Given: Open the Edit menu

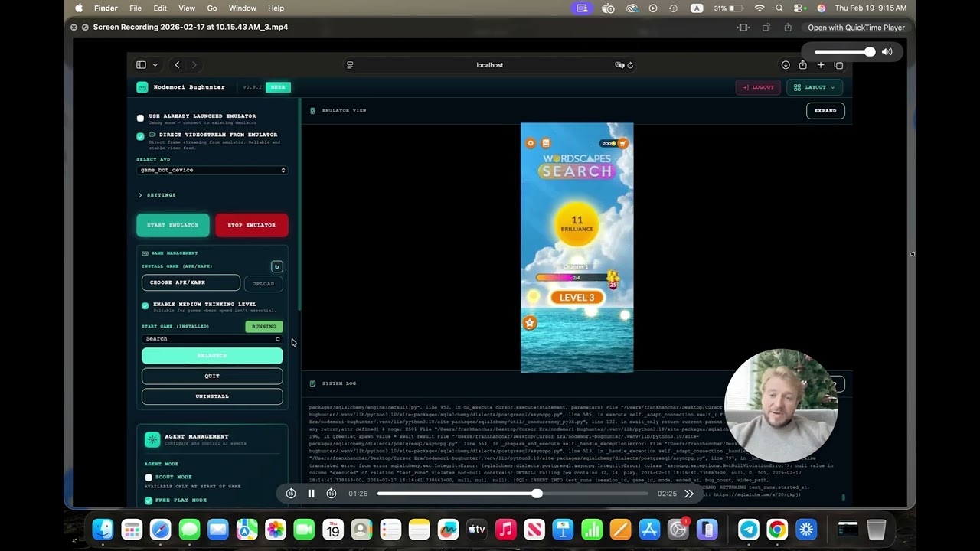Looking at the screenshot, I should pos(160,8).
